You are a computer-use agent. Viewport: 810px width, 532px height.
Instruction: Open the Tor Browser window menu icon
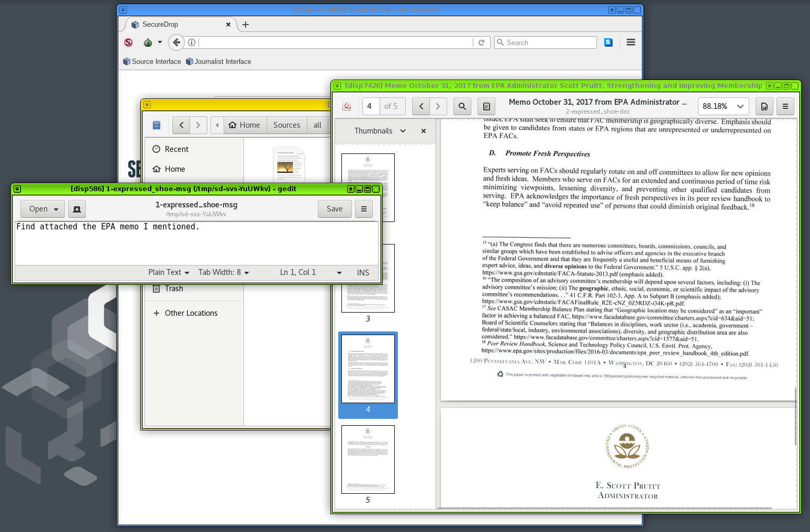[123, 10]
